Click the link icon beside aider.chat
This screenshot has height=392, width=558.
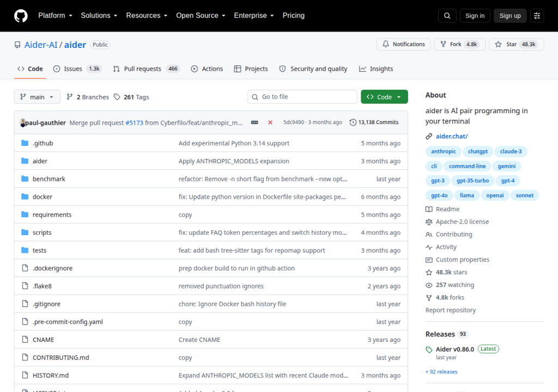pos(429,136)
